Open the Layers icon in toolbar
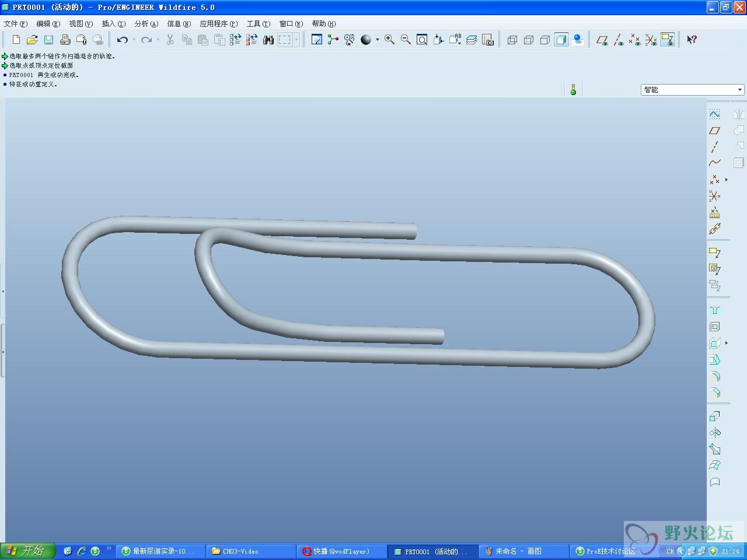747x560 pixels. [x=472, y=40]
